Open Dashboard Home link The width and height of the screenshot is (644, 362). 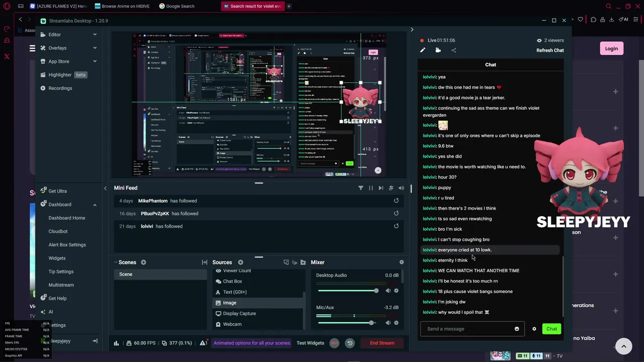tap(66, 218)
